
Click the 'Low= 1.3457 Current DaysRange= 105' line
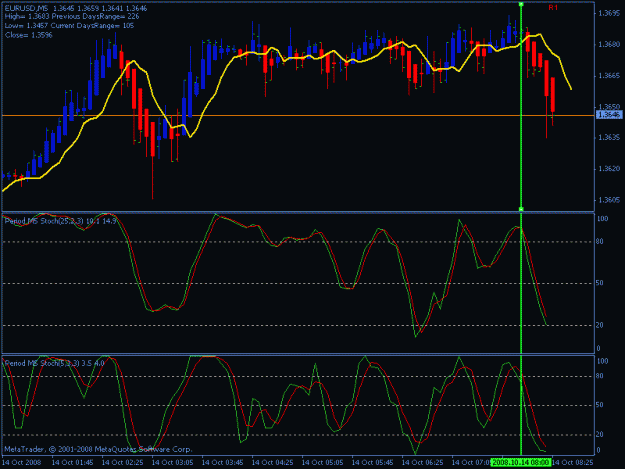point(69,26)
